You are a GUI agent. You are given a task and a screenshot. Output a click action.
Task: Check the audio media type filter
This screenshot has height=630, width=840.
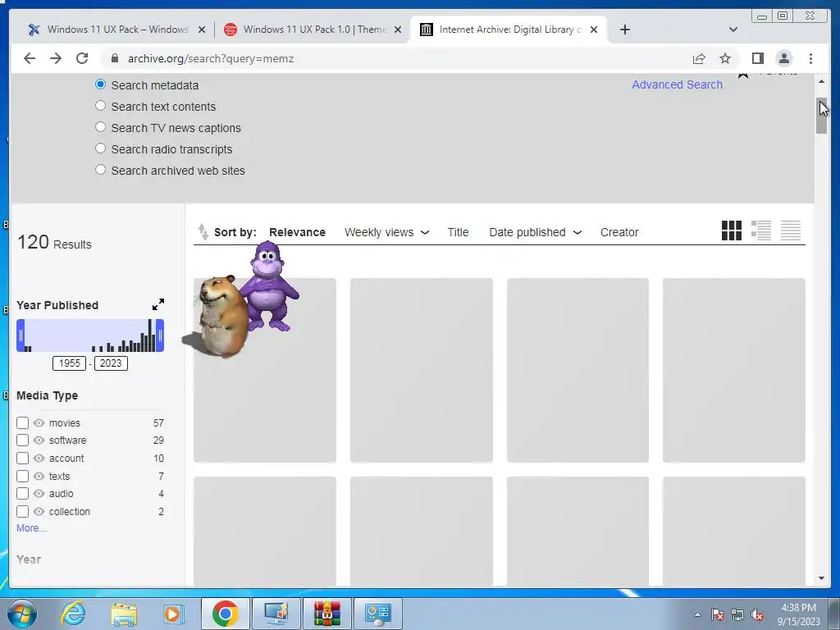click(x=22, y=493)
